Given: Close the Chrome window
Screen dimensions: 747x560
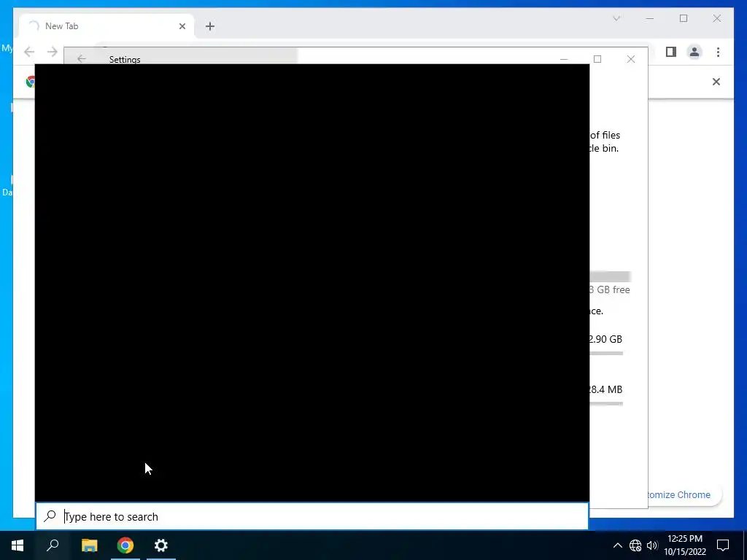Looking at the screenshot, I should coord(716,18).
